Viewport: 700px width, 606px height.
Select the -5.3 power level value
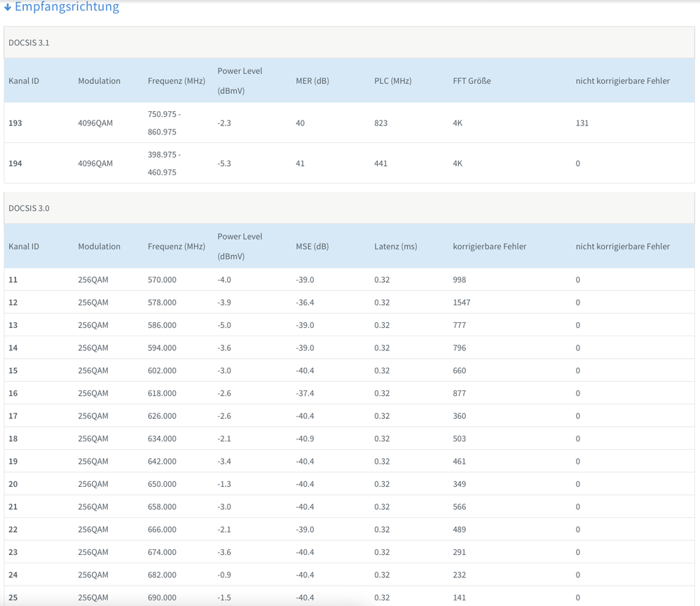224,163
